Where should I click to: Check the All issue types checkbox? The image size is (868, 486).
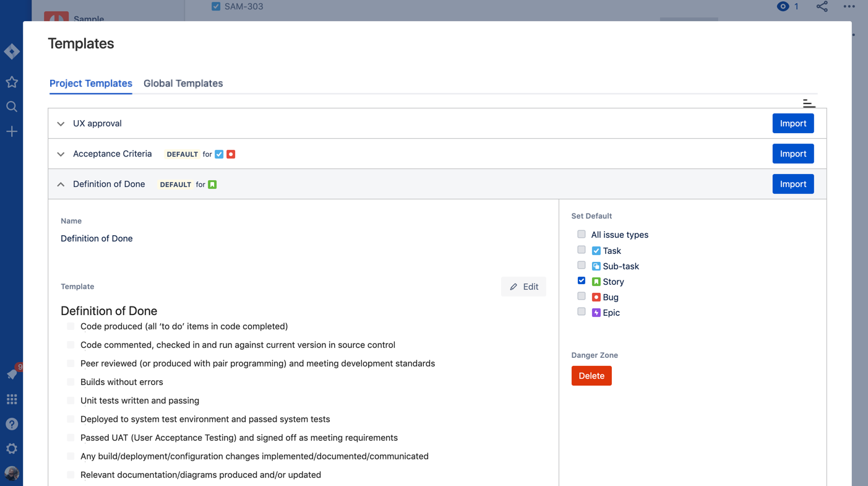[x=582, y=234]
